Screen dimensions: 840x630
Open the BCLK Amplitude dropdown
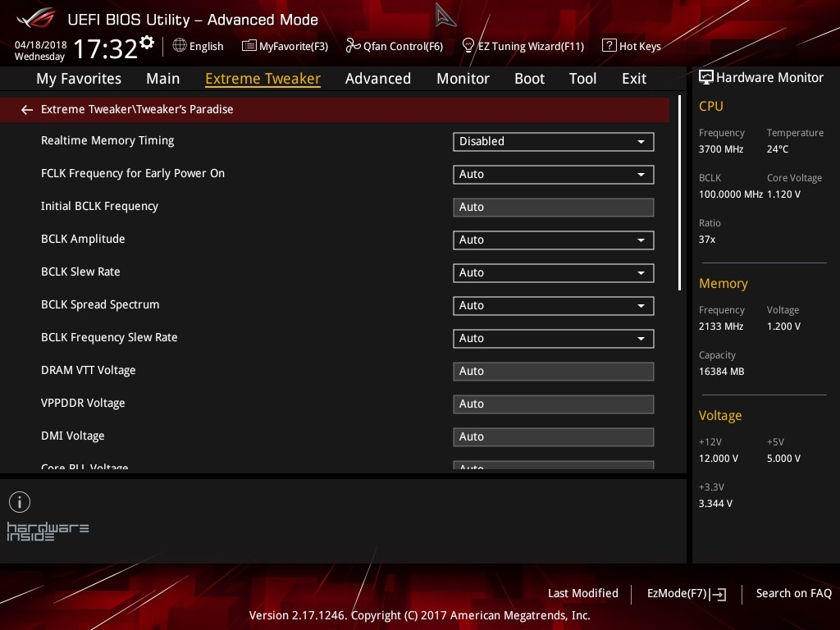point(554,240)
